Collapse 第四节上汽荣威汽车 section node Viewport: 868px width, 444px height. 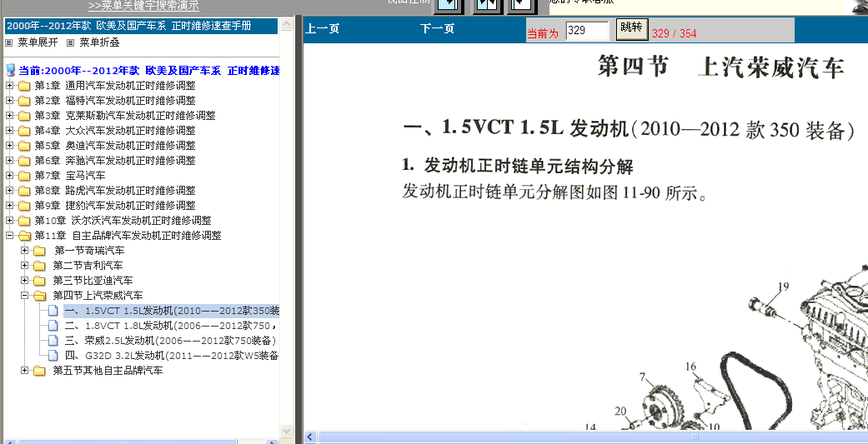pos(24,295)
